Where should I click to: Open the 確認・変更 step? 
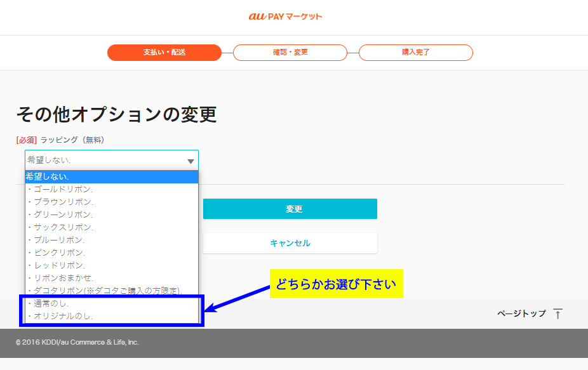tap(290, 53)
